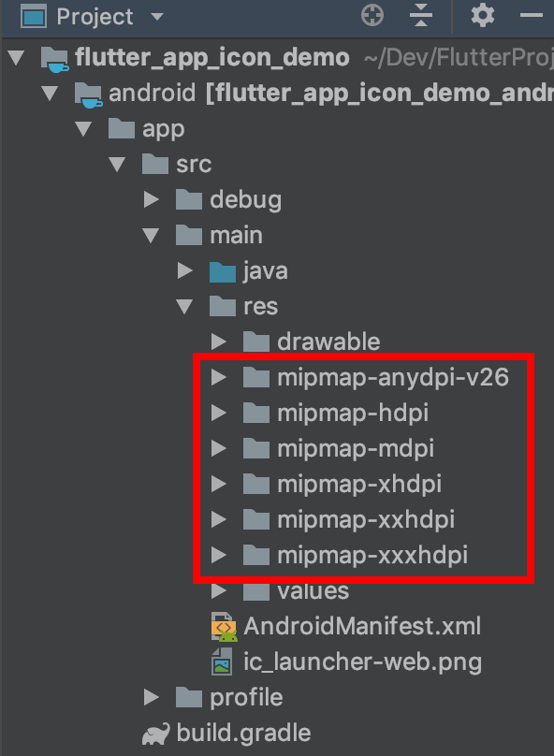Viewport: 554px width, 756px height.
Task: Expand the mipmap-anydpi-v26 folder arrow
Action: pyautogui.click(x=219, y=377)
